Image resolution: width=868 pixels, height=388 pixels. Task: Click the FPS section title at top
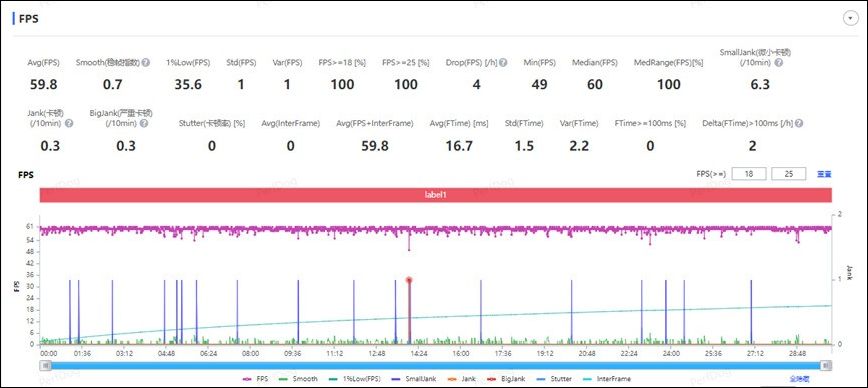[28, 18]
